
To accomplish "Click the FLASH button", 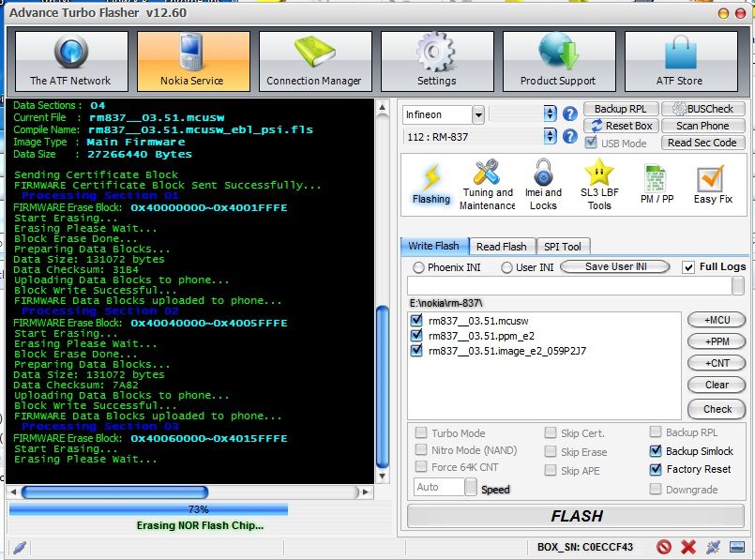I will [577, 516].
